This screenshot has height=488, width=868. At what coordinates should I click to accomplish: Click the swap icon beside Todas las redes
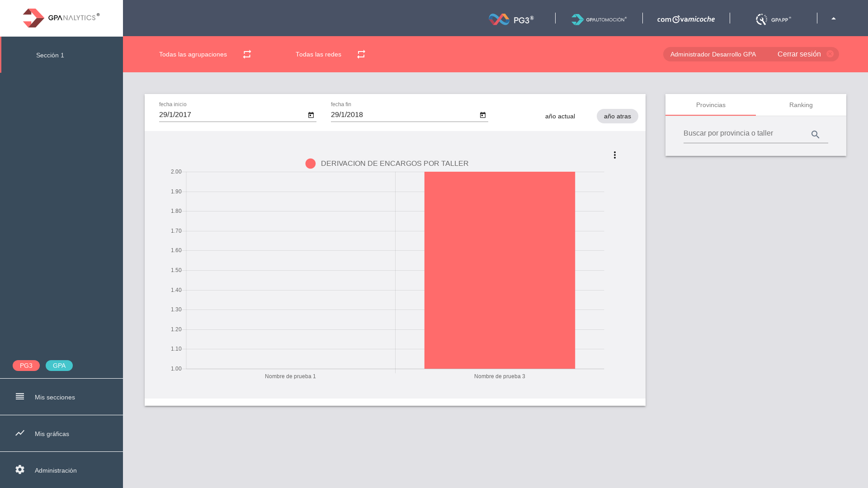[x=361, y=54]
